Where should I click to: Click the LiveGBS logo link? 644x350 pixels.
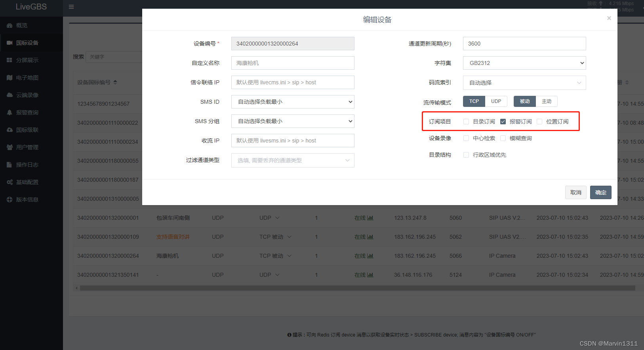coord(31,7)
